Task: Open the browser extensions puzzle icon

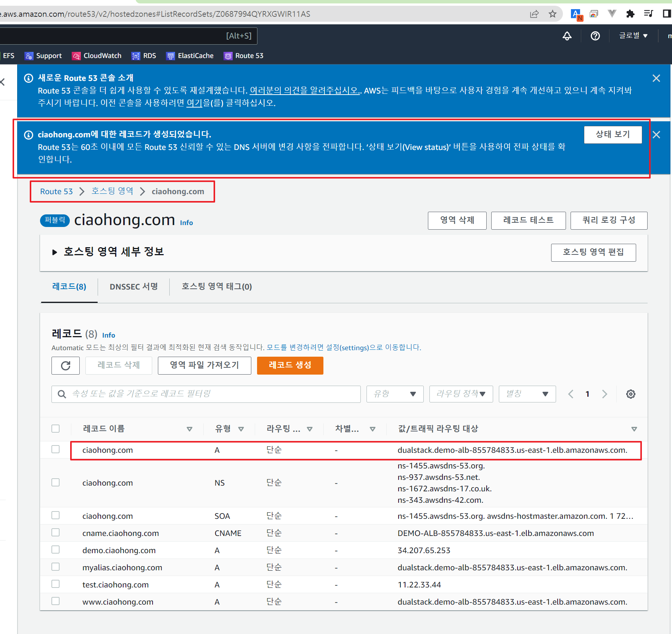Action: [630, 14]
